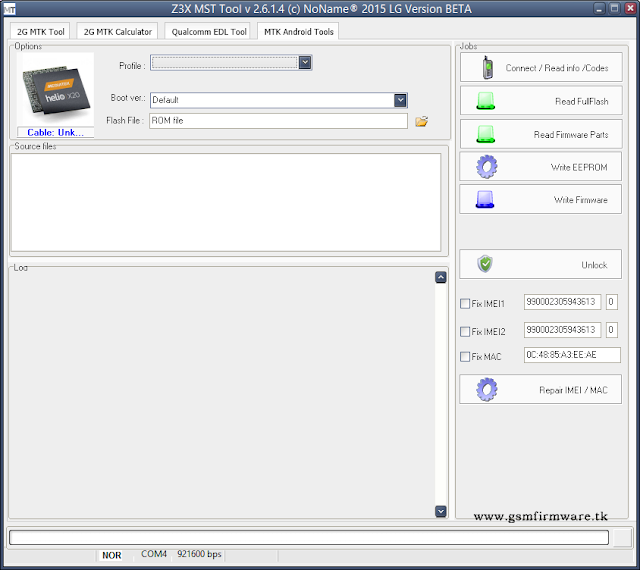
Task: Click the Source files list area
Action: pos(226,203)
